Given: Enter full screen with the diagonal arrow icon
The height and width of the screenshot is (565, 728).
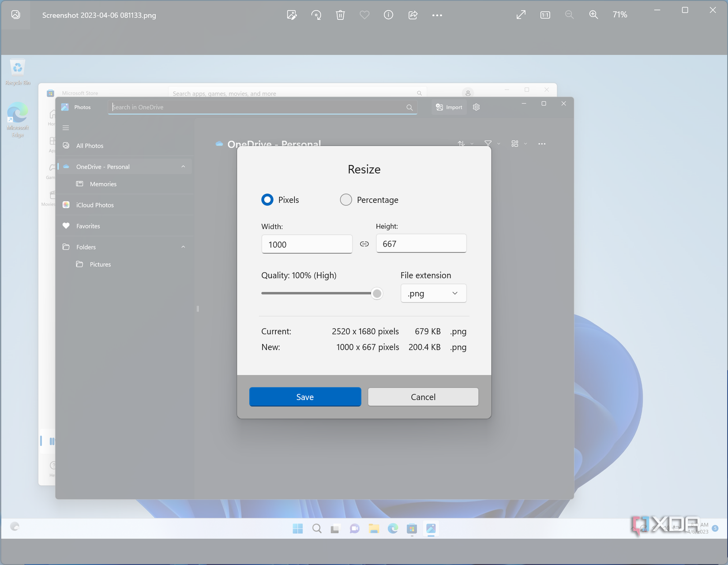Looking at the screenshot, I should click(x=521, y=15).
